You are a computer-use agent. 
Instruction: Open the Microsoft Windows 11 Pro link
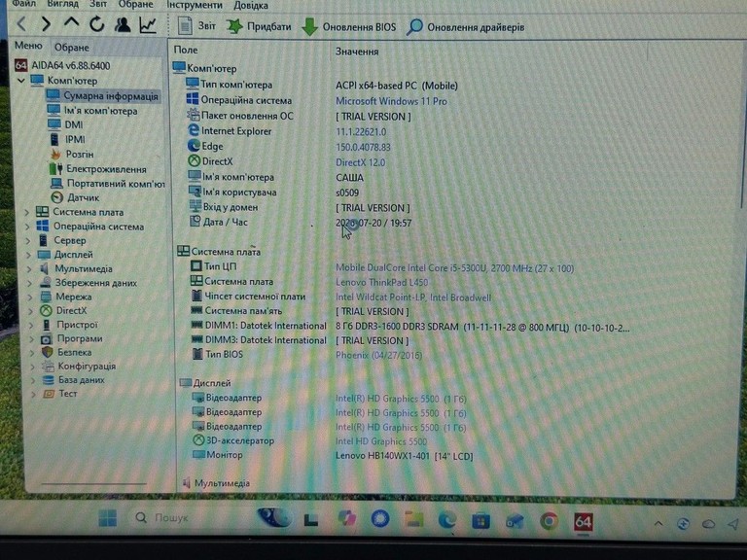click(391, 101)
